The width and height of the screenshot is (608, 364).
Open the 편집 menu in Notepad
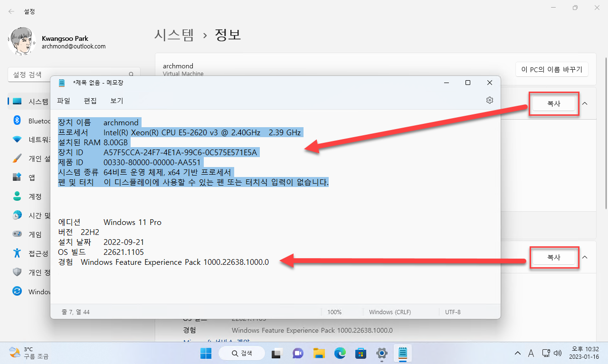click(90, 101)
